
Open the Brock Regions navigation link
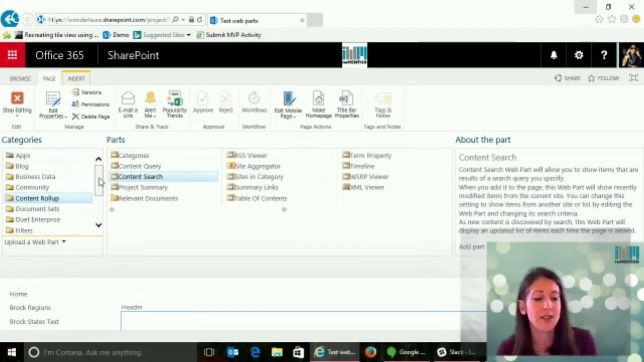click(x=30, y=308)
